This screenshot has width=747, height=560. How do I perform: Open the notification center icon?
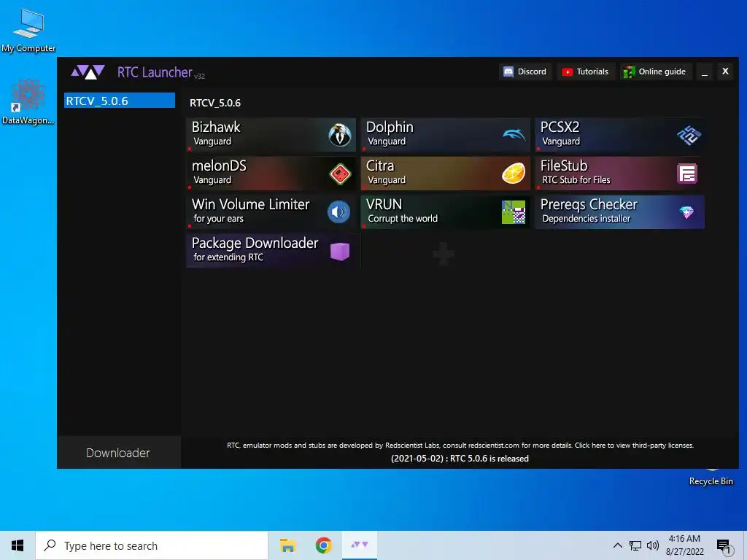724,545
